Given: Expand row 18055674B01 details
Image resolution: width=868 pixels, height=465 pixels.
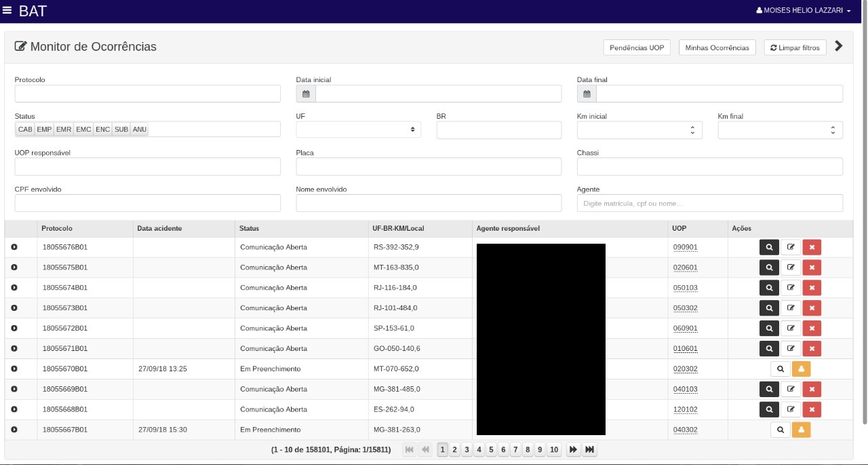Looking at the screenshot, I should tap(14, 288).
